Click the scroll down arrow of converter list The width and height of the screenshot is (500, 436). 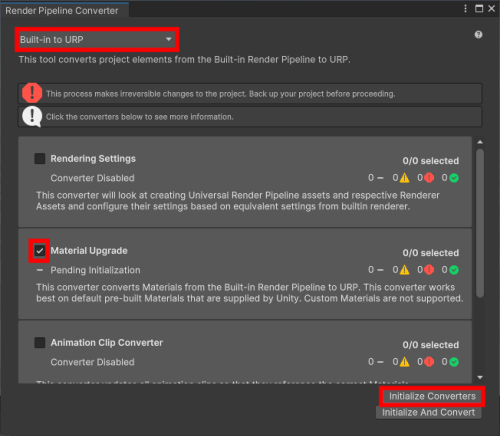[x=480, y=377]
